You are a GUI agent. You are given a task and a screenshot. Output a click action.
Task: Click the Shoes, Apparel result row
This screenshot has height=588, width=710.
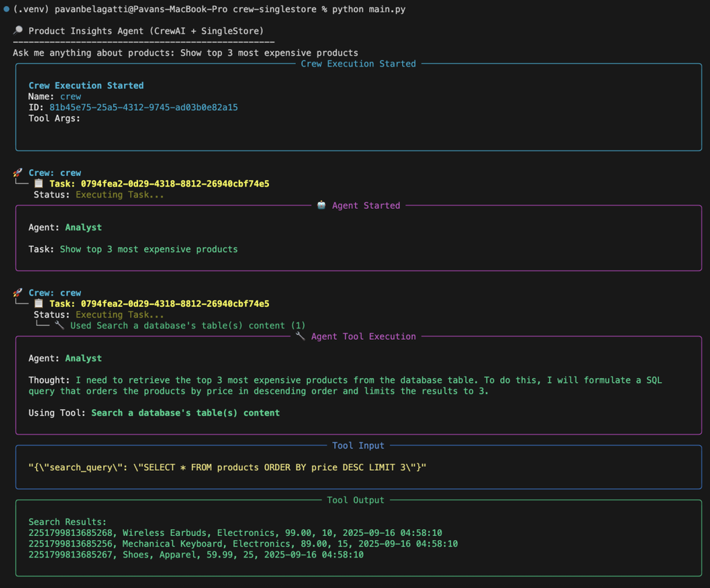[196, 555]
